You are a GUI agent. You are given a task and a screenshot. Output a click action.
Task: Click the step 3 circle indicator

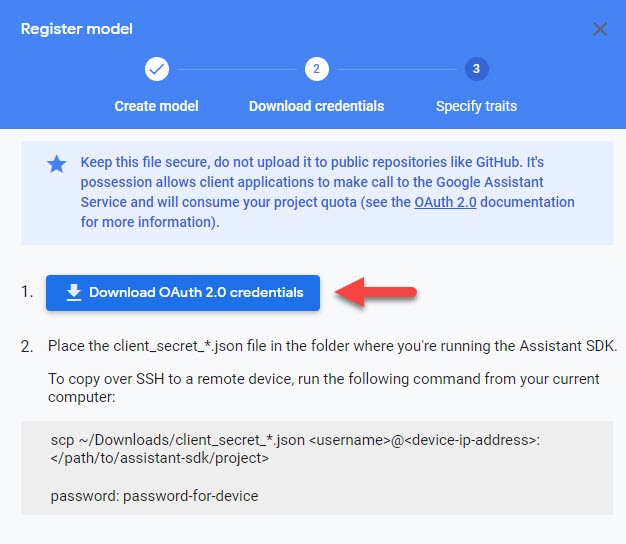click(476, 69)
